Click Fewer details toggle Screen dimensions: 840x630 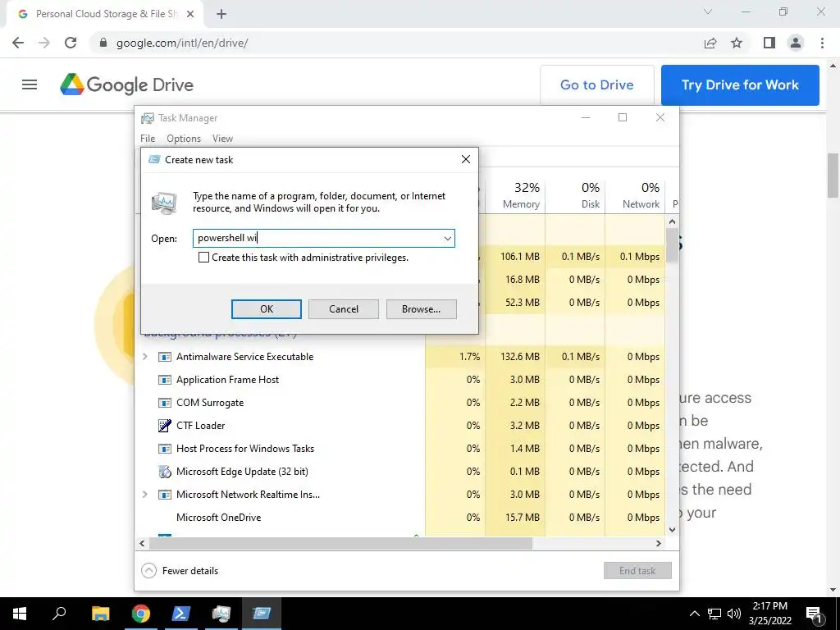180,571
